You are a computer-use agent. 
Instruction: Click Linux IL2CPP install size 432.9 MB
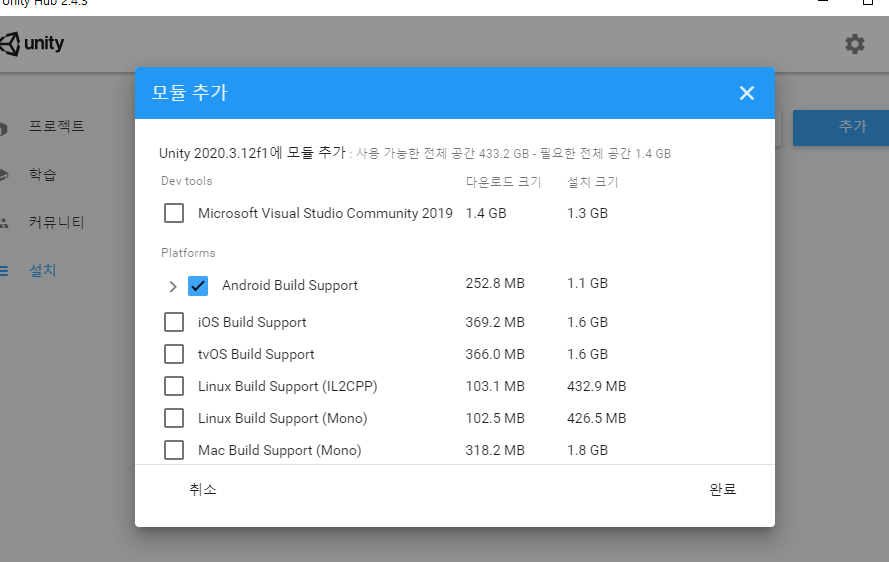596,386
